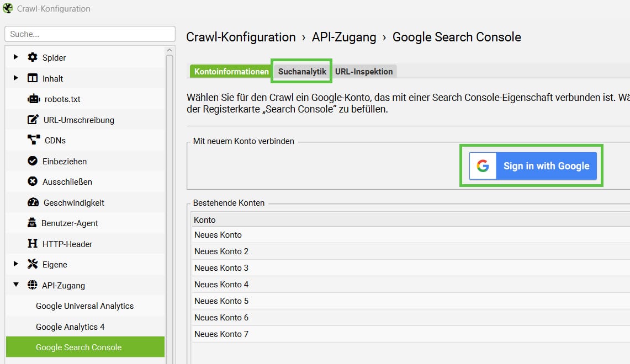Viewport: 630px width, 364px height.
Task: Switch to the Kontoinformationen tab
Action: (231, 72)
